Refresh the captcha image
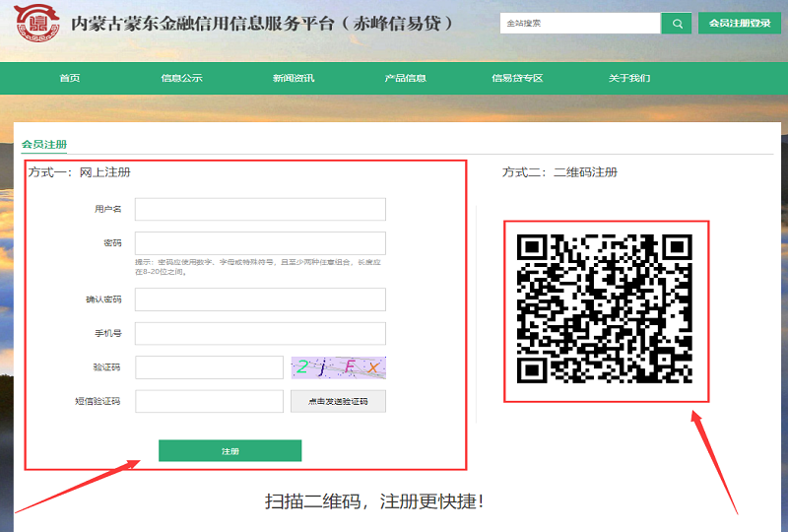Image resolution: width=788 pixels, height=532 pixels. click(x=338, y=367)
